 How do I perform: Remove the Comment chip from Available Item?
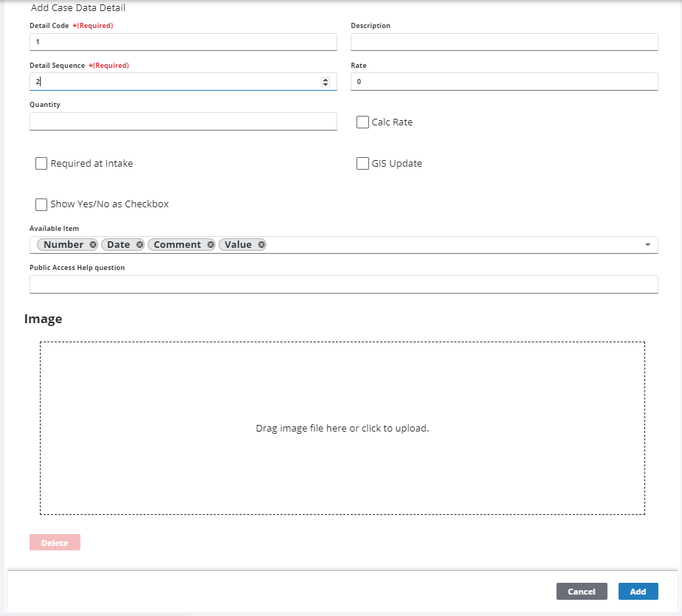pos(210,245)
